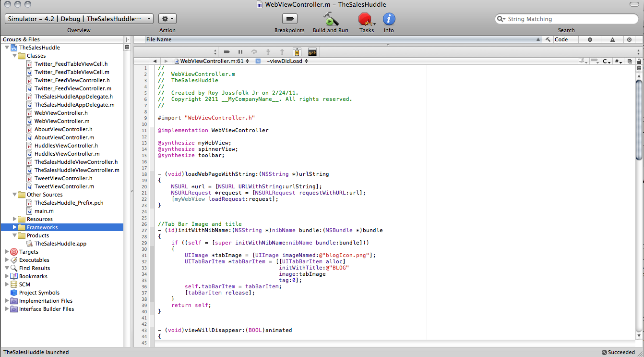Click the splitter icon beside Groups & Files
The width and height of the screenshot is (644, 357).
click(x=127, y=39)
